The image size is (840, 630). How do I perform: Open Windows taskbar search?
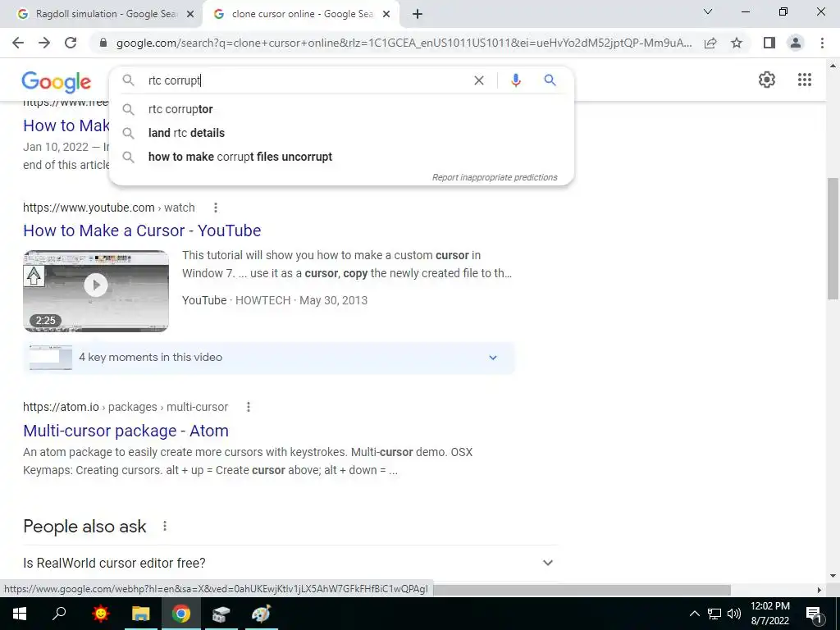[59, 614]
